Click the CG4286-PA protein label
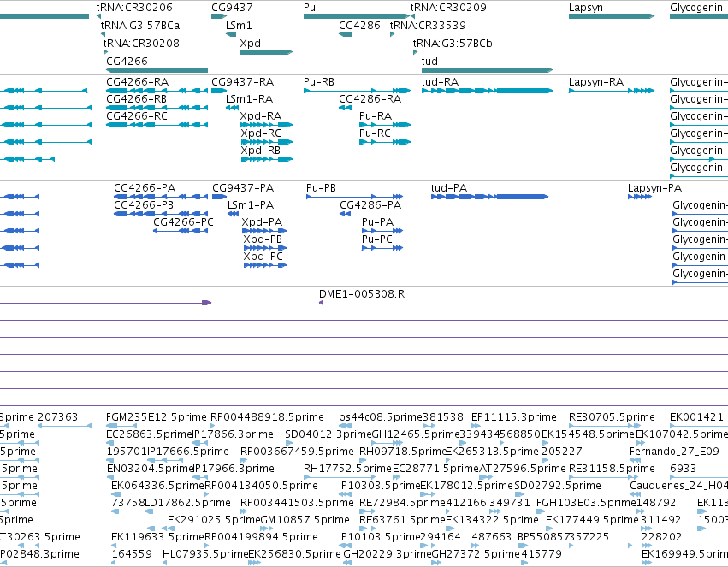Viewport: 728px width, 567px height. 370,205
